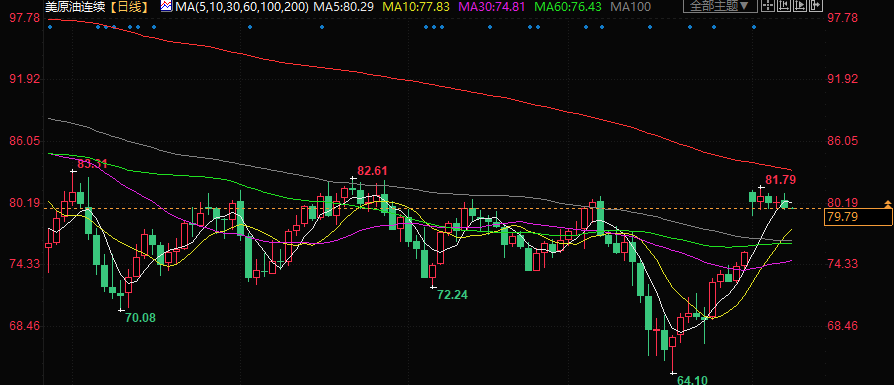Click the MA(5,10,30,60,100,200) parameter label
This screenshot has width=894, height=385.
tap(242, 7)
